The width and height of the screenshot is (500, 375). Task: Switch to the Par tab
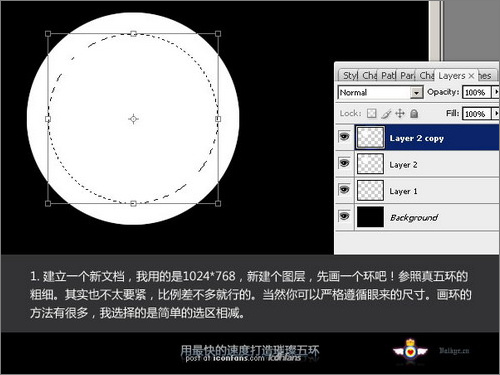click(407, 76)
